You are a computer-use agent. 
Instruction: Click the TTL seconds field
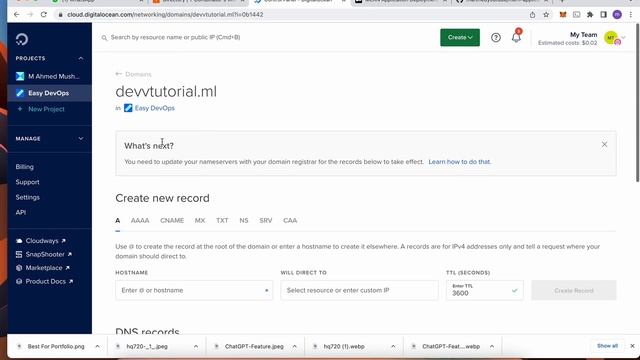484,290
